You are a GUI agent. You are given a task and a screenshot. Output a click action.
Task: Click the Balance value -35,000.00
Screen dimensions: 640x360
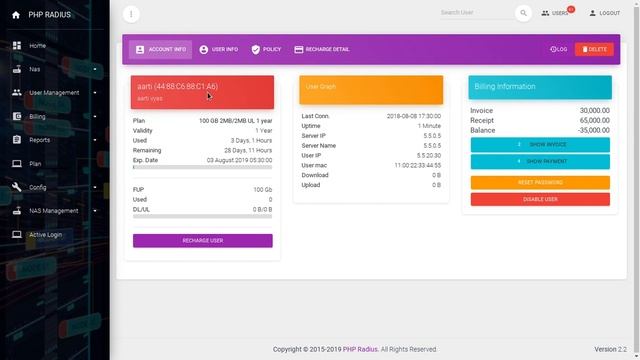click(x=593, y=131)
